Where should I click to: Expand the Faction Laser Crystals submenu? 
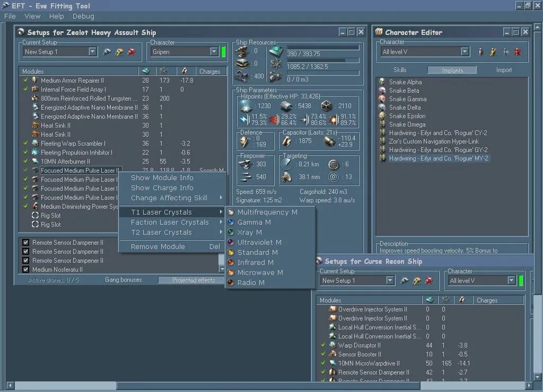click(172, 222)
